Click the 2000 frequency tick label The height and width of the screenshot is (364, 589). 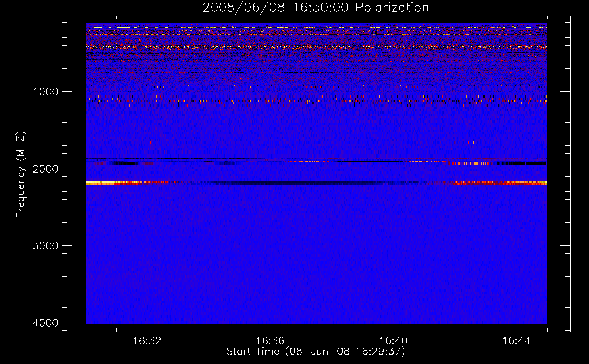point(46,169)
